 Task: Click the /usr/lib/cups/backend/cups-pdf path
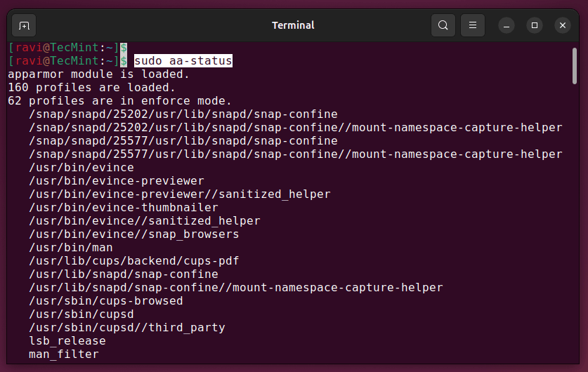pyautogui.click(x=133, y=261)
